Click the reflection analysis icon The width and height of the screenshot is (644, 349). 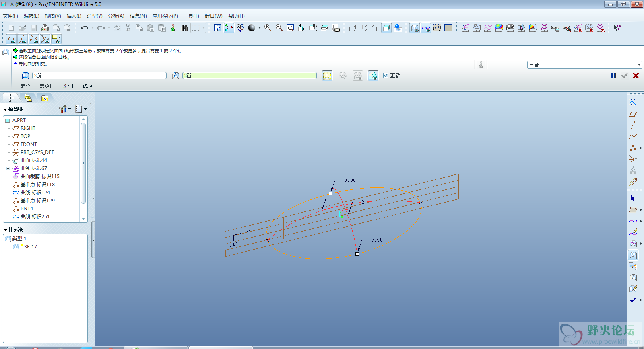tap(510, 28)
